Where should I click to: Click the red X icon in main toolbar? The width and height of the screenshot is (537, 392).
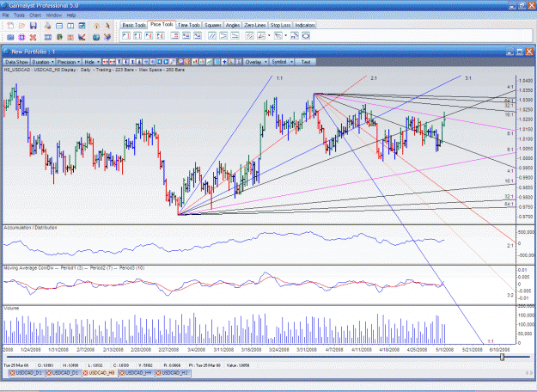[34, 37]
